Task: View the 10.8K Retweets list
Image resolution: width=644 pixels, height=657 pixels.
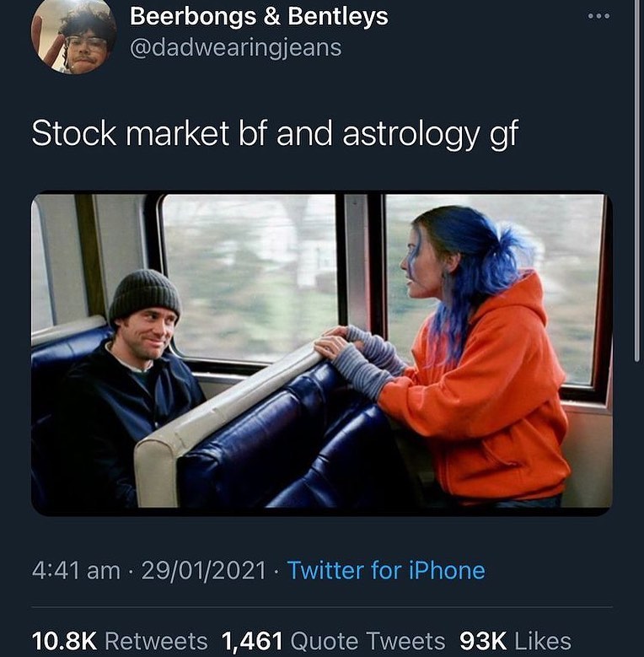Action: click(120, 641)
